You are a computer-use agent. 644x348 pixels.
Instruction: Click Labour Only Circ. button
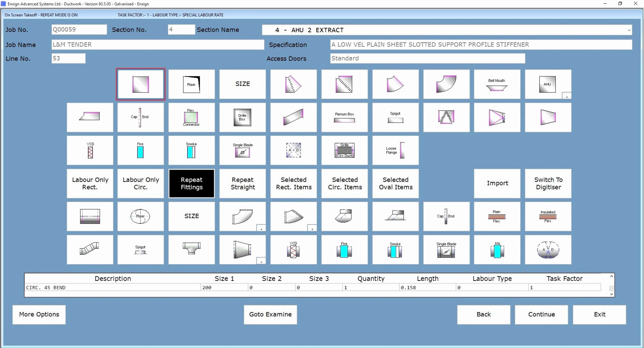point(141,183)
